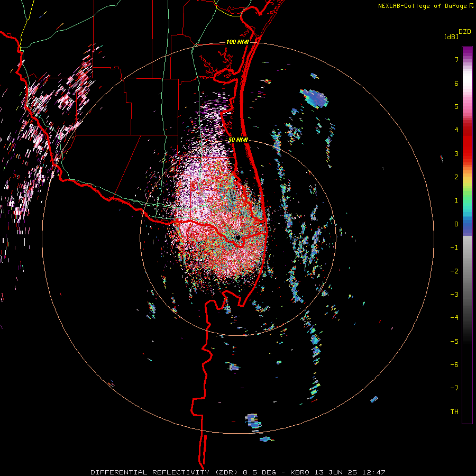Click the -1 value on color scale
The width and height of the screenshot is (476, 476).
454,248
